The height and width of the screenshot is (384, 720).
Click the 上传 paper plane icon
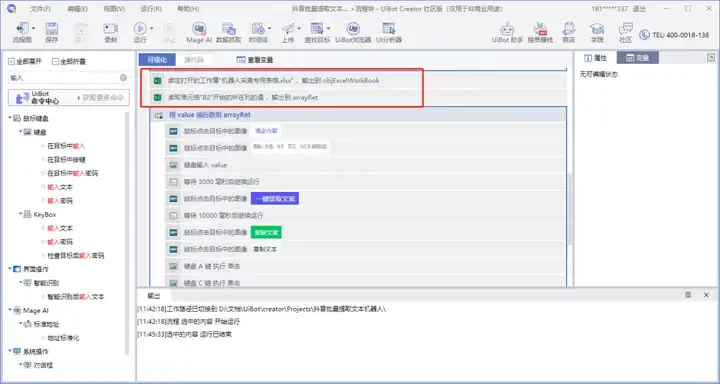pos(287,29)
